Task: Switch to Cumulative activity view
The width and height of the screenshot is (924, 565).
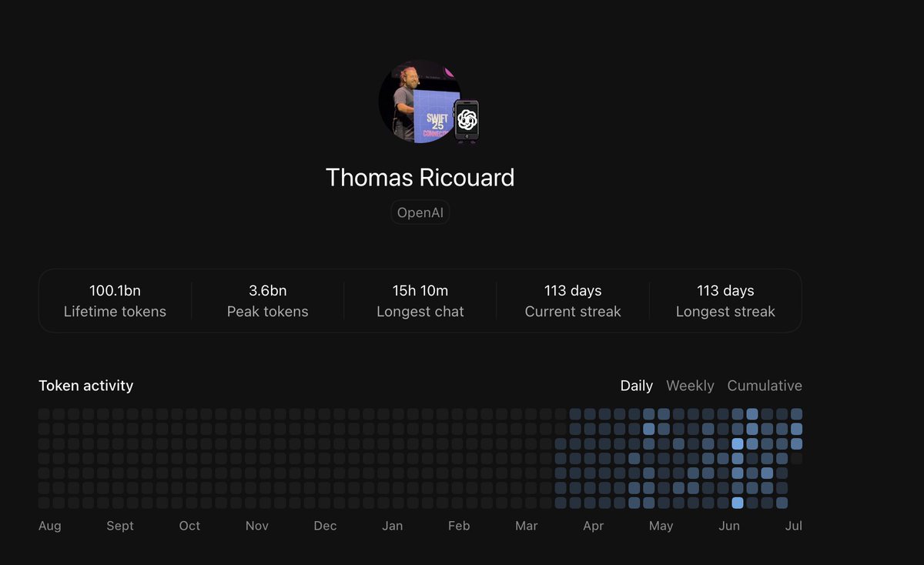Action: 765,386
